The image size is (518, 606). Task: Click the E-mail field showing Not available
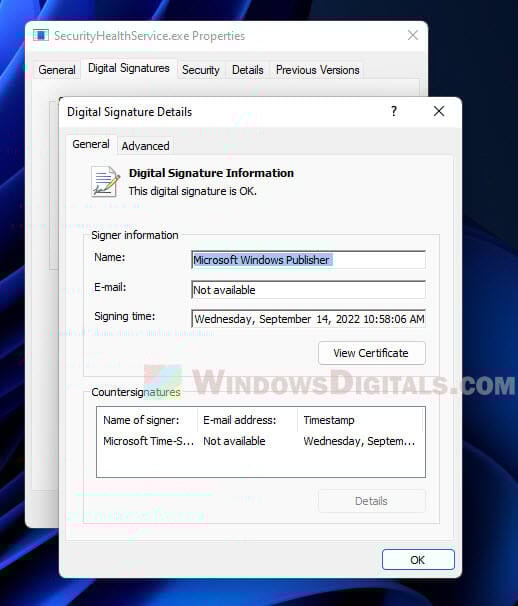click(308, 290)
